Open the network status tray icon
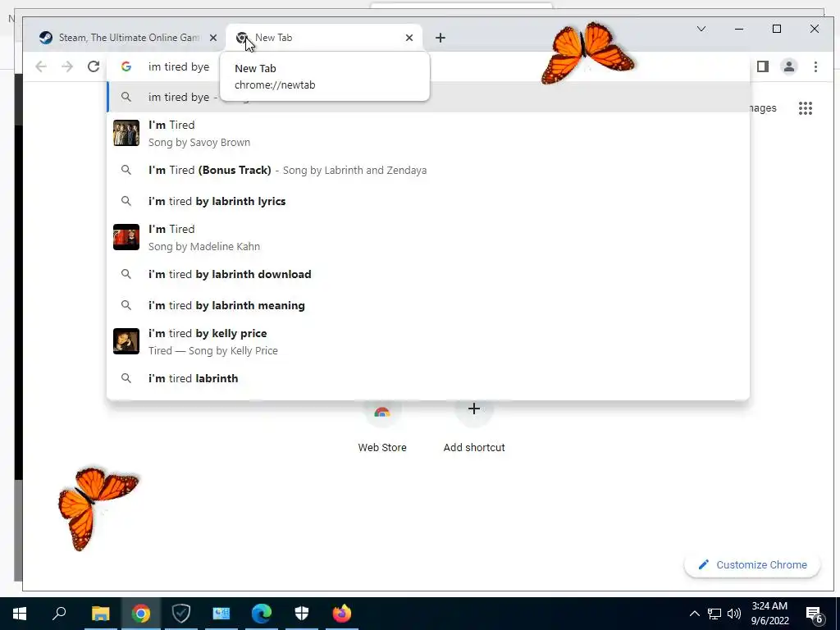840x630 pixels. (714, 614)
